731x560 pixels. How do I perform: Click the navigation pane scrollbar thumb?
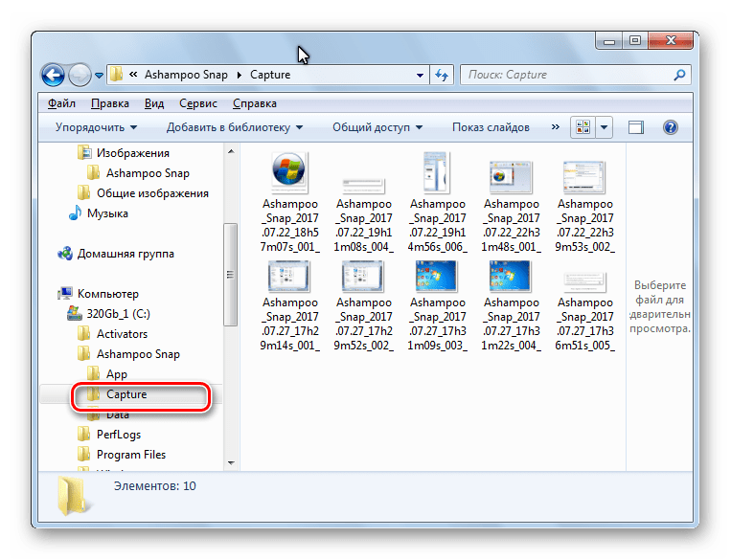coord(230,275)
